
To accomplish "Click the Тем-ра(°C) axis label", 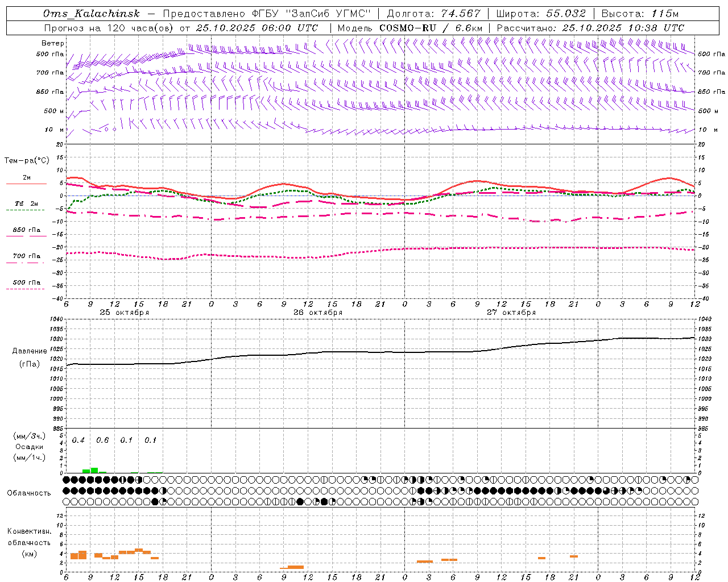I will pos(27,161).
